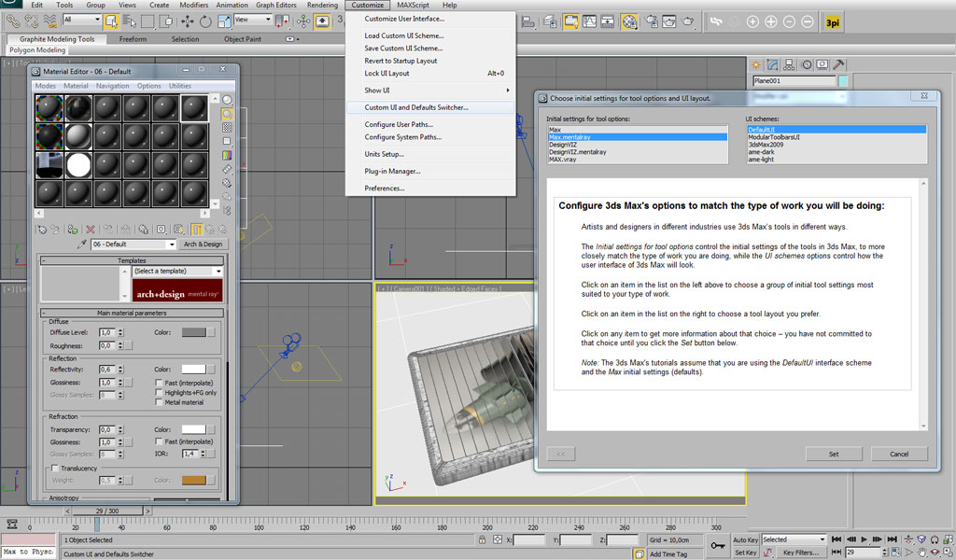Click the red X reset material icon
Screen dimensions: 956x560
(91, 229)
